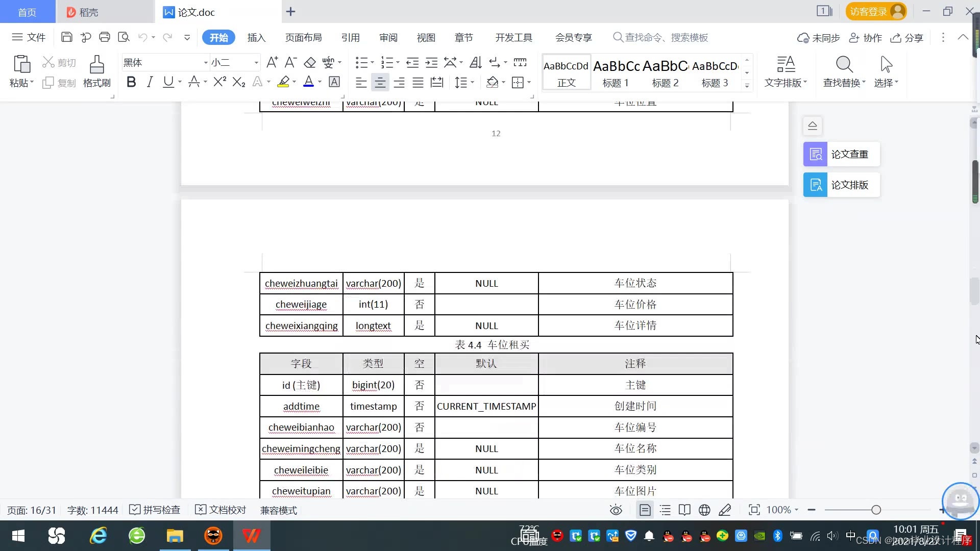Toggle spell check in status bar
Image resolution: width=980 pixels, height=551 pixels.
(x=155, y=510)
